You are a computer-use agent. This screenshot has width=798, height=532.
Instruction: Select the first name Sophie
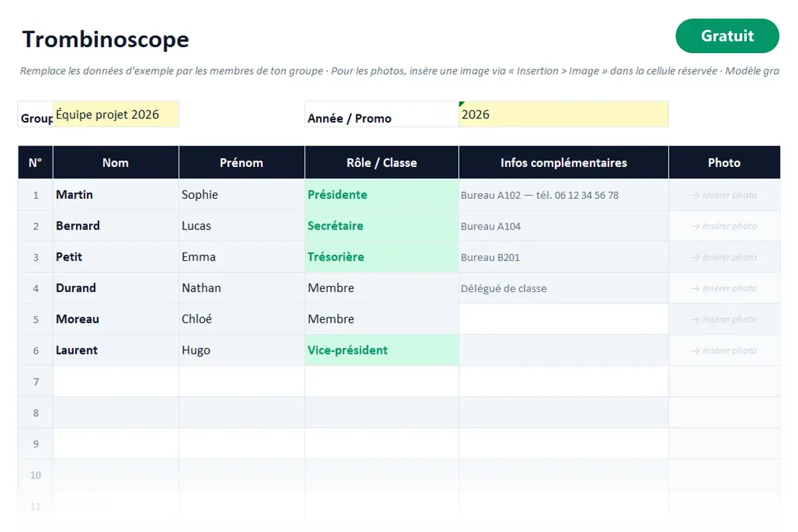tap(241, 195)
